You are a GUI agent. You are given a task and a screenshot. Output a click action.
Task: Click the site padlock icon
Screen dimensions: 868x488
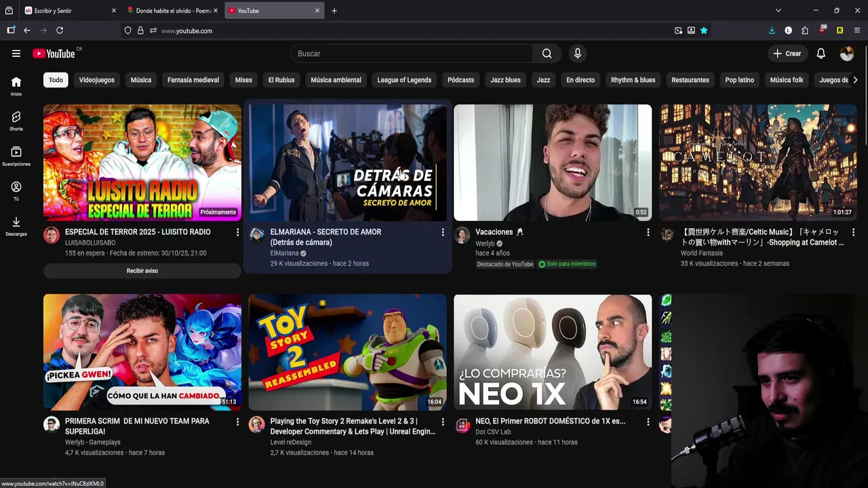click(x=140, y=30)
